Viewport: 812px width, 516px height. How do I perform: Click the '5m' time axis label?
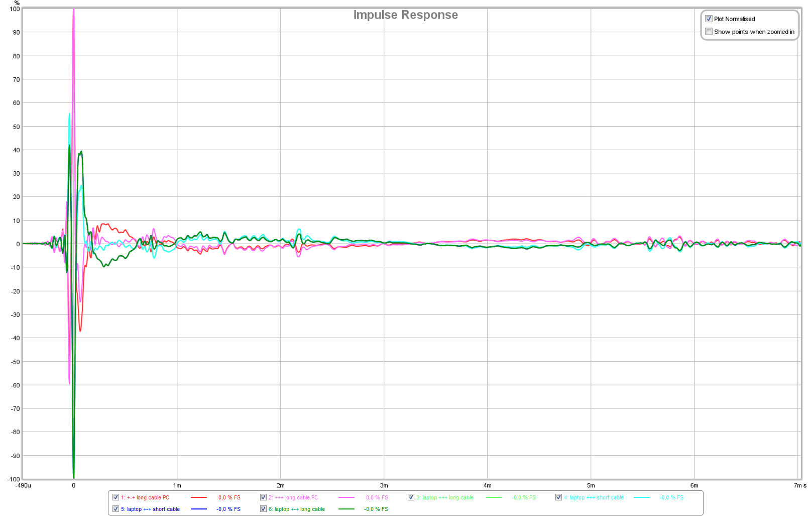[x=591, y=485]
